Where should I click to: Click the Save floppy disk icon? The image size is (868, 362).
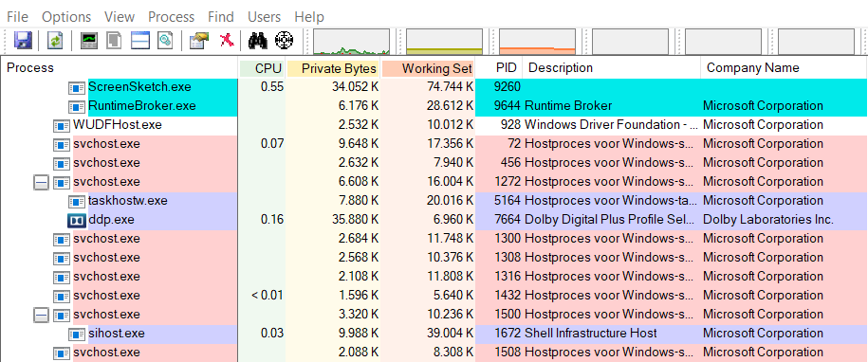coord(23,41)
